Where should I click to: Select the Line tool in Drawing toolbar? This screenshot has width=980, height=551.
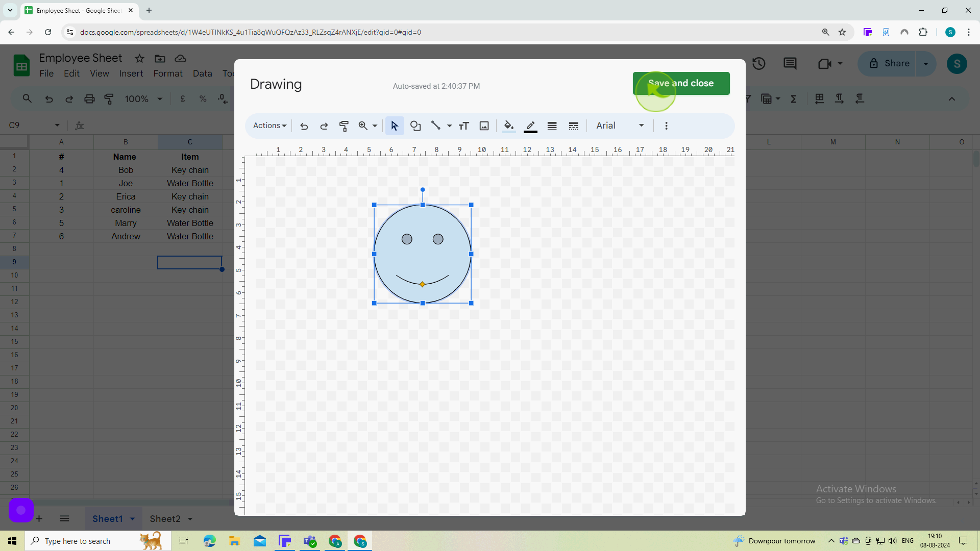[x=436, y=126]
